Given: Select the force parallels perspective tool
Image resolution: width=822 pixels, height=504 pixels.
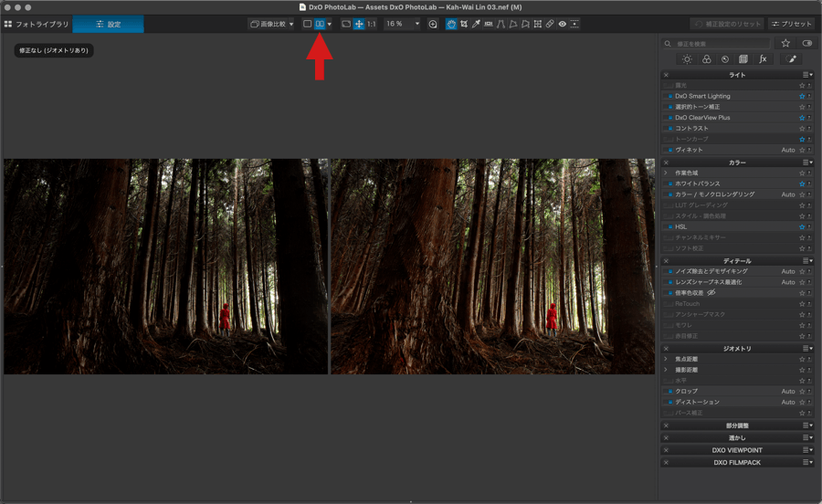Looking at the screenshot, I should [501, 24].
